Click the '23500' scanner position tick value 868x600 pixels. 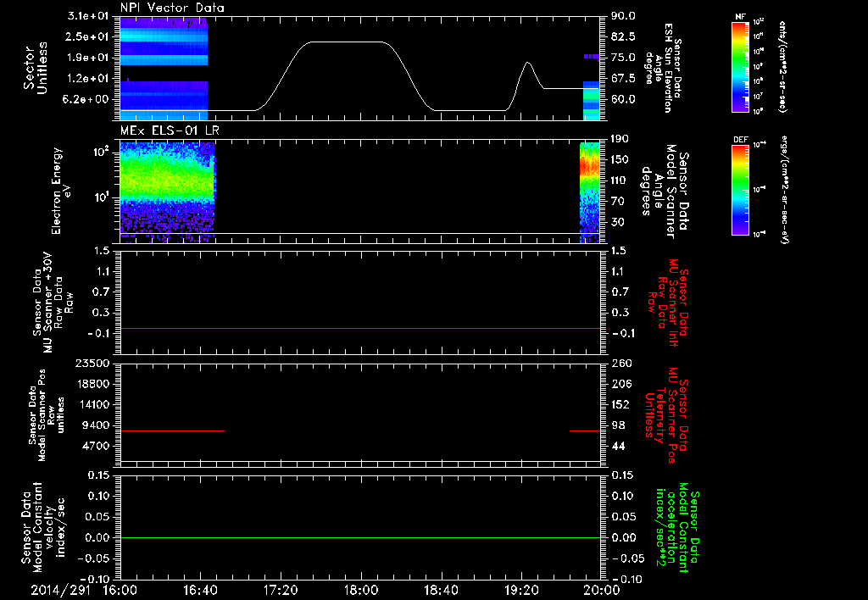tap(93, 363)
